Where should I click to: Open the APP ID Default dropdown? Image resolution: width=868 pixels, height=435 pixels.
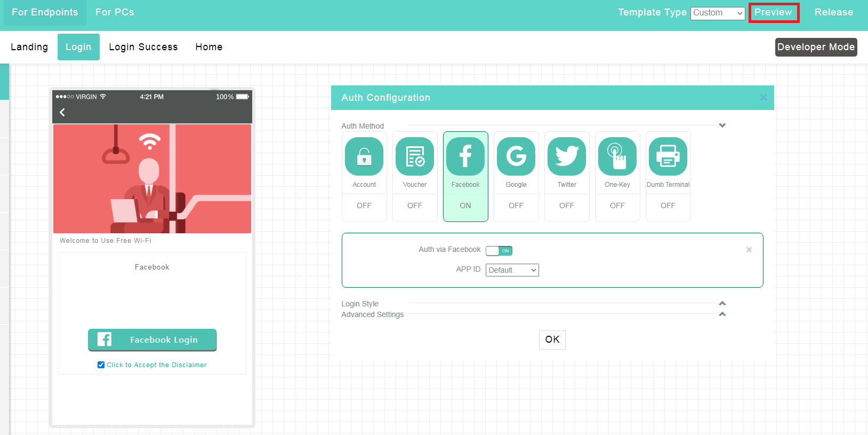pyautogui.click(x=512, y=270)
